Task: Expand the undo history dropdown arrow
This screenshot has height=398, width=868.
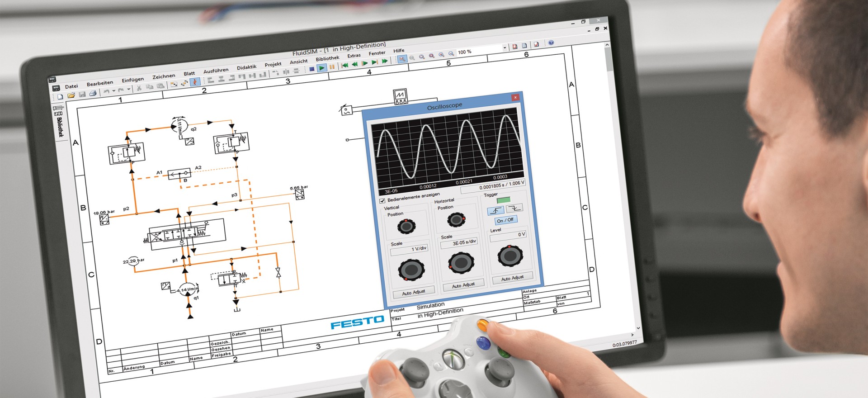Action: (x=113, y=91)
